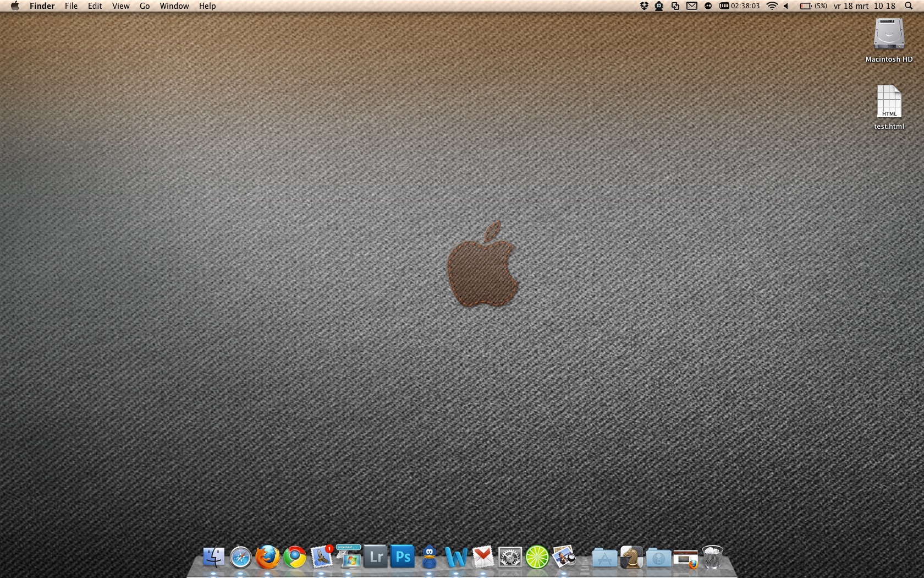Open the volume control in menu bar
The image size is (924, 578).
pyautogui.click(x=787, y=6)
